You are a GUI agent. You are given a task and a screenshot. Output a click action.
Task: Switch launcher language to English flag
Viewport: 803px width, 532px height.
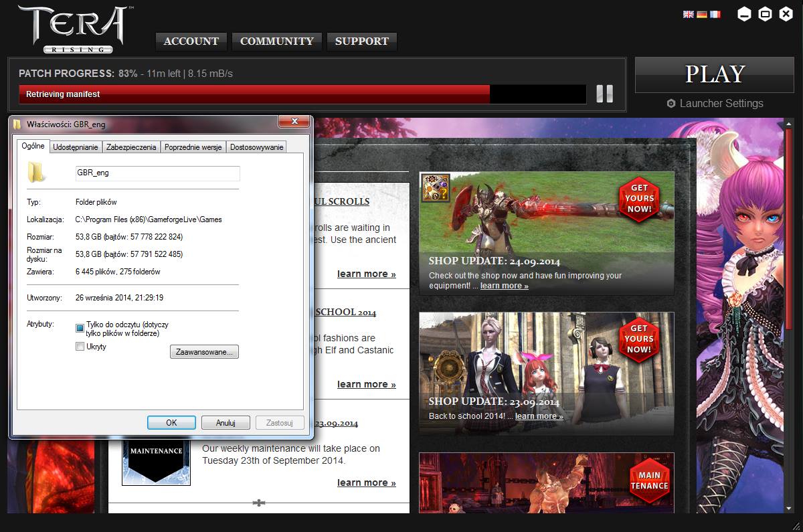point(688,14)
